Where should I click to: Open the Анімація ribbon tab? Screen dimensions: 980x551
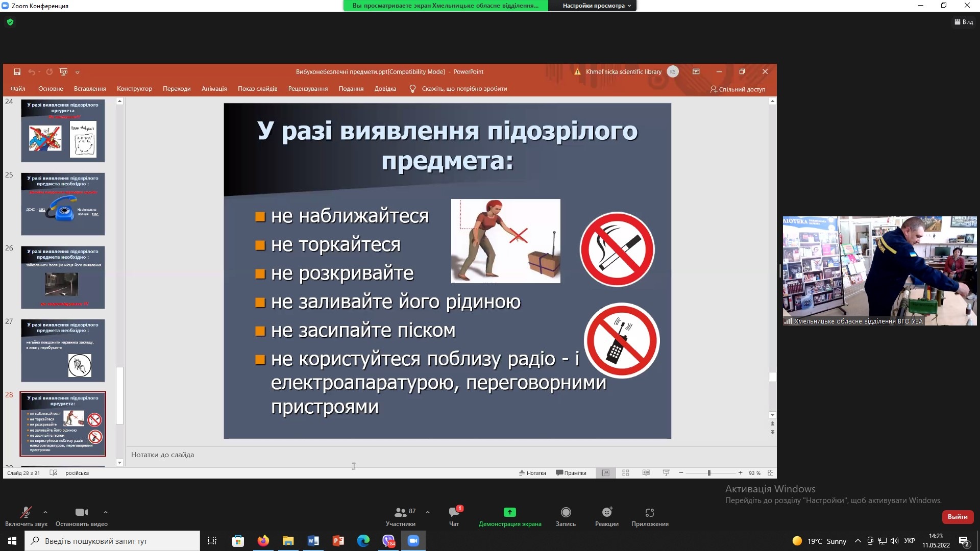coord(214,89)
